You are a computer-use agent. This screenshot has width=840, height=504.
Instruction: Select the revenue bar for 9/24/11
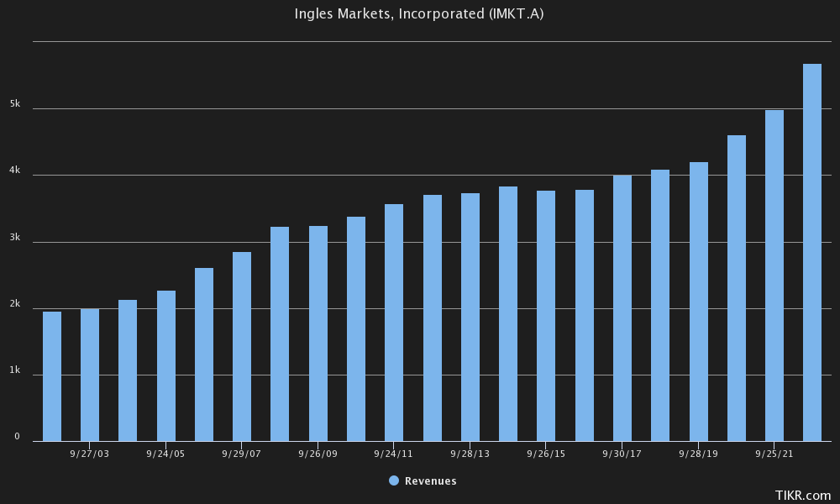click(394, 323)
